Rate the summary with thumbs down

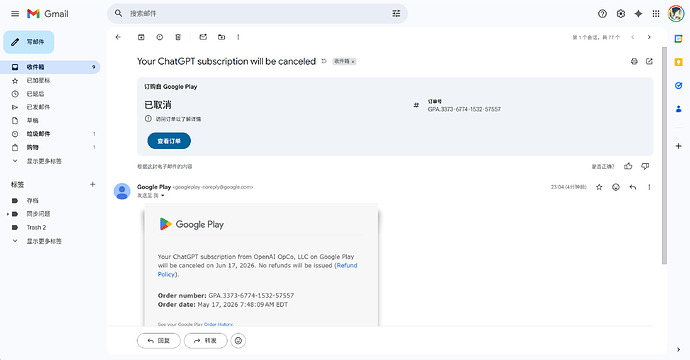pyautogui.click(x=645, y=166)
